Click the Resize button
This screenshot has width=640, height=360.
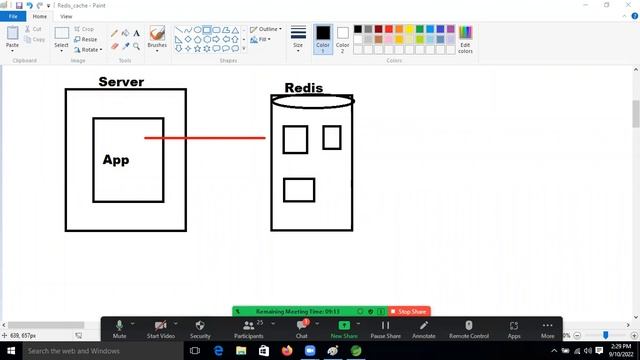pos(86,39)
